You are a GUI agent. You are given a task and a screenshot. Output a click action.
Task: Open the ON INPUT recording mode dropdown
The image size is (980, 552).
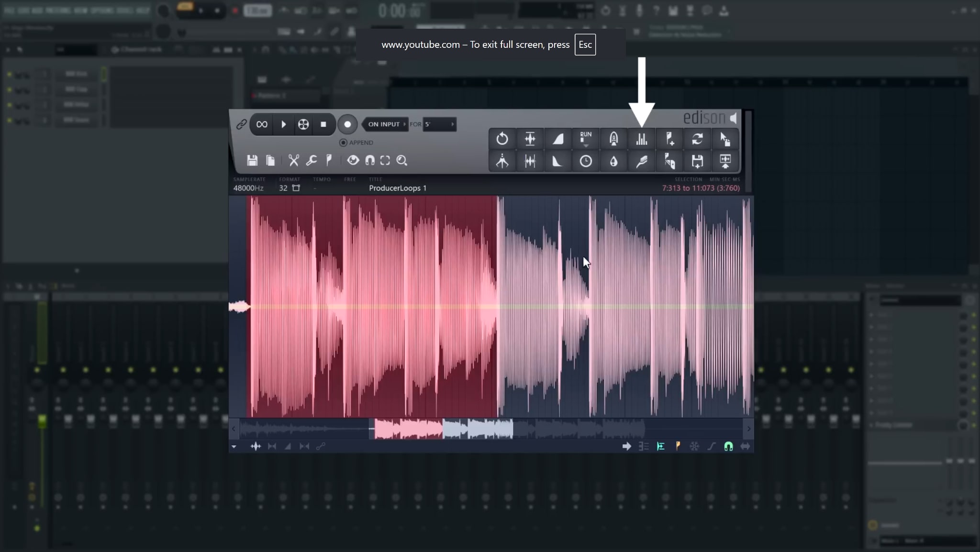(384, 124)
